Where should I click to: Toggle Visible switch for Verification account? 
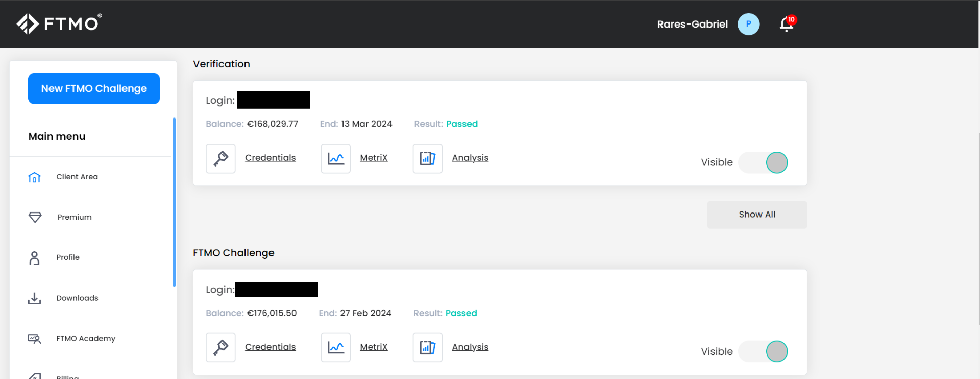click(x=763, y=163)
